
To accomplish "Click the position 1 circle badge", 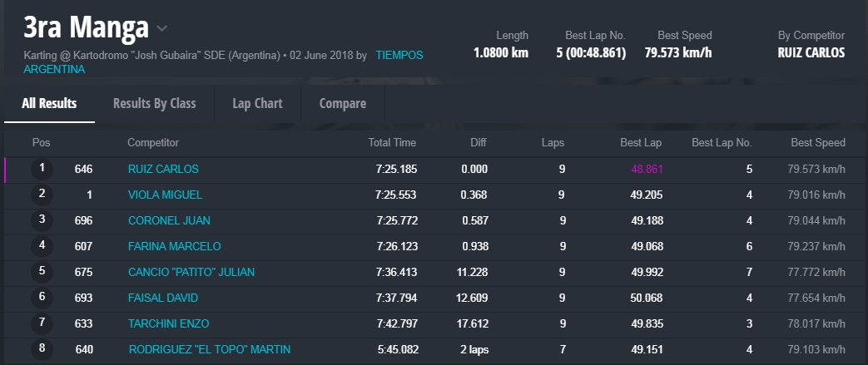I will pyautogui.click(x=42, y=170).
